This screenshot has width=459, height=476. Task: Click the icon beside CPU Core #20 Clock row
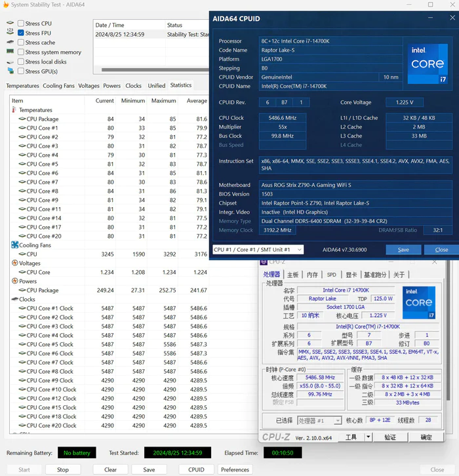(22, 426)
